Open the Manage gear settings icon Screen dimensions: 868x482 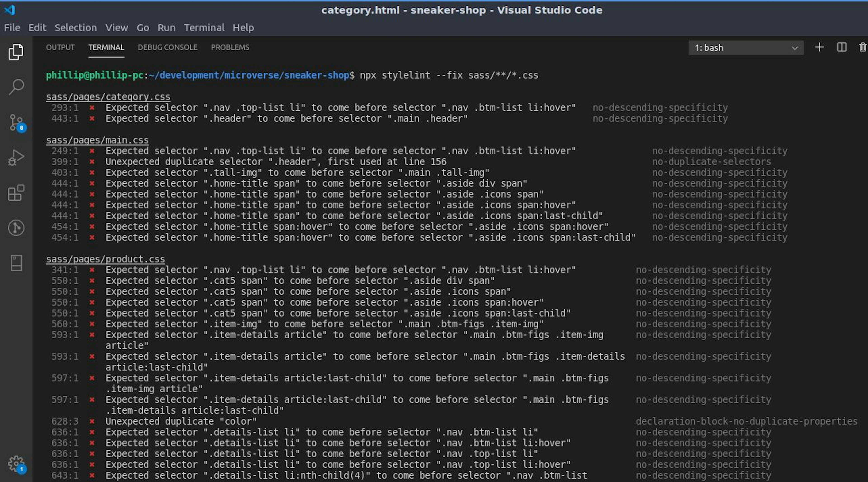(x=17, y=465)
